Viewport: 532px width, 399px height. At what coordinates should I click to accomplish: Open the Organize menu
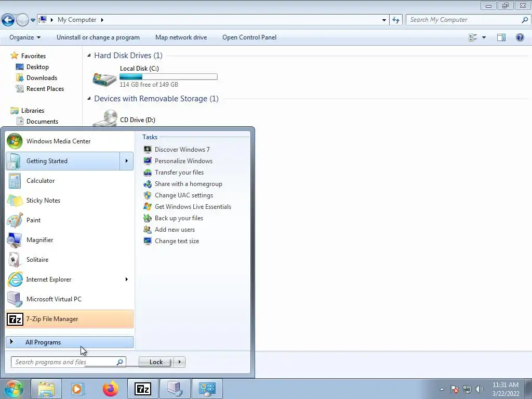point(25,37)
